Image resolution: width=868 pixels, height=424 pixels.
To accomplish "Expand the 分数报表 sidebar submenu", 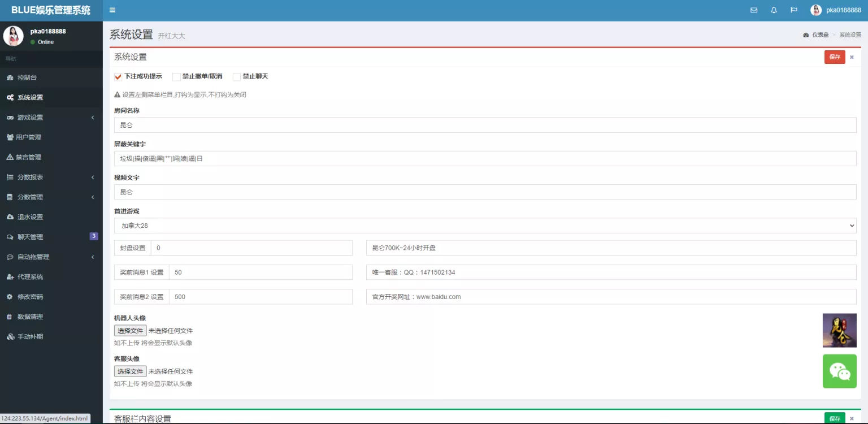I will point(51,178).
